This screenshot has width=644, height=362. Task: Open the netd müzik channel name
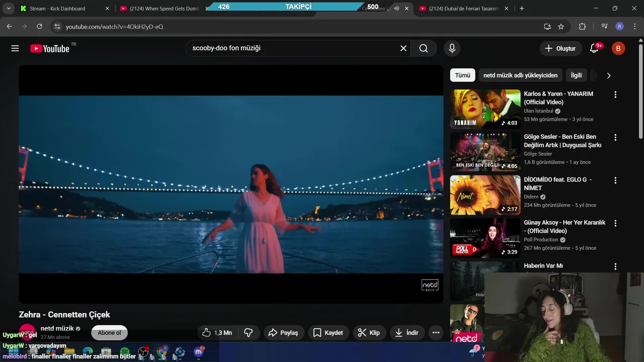click(57, 328)
